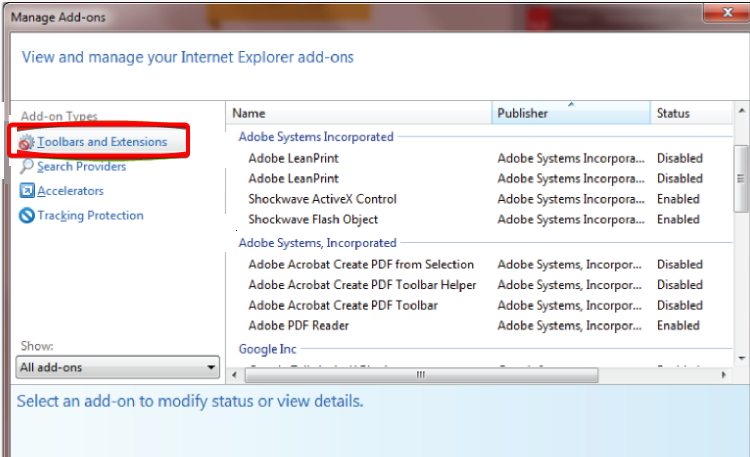The image size is (750, 457).
Task: Click the vertical scrollbar thumb
Action: [741, 178]
